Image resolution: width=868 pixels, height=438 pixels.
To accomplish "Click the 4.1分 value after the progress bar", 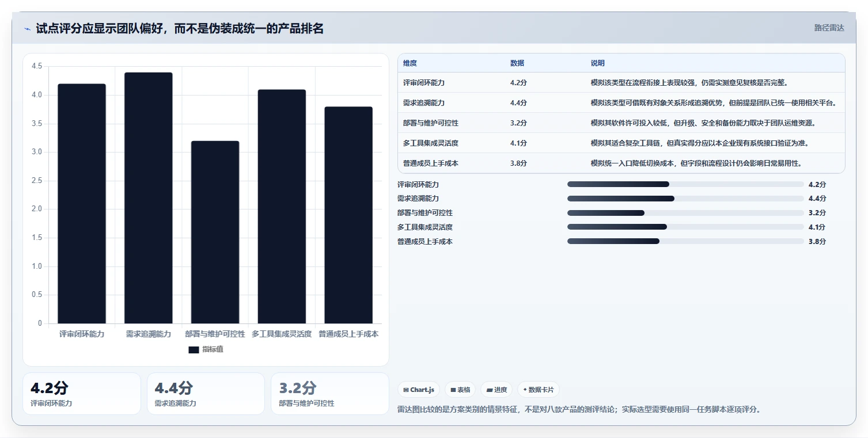I will pyautogui.click(x=817, y=227).
